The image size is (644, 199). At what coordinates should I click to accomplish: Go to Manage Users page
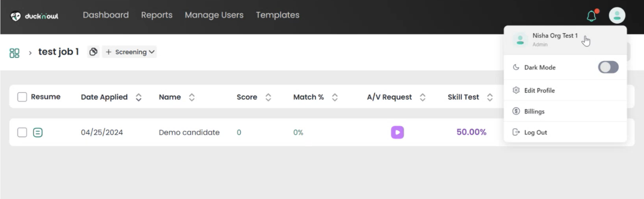214,15
